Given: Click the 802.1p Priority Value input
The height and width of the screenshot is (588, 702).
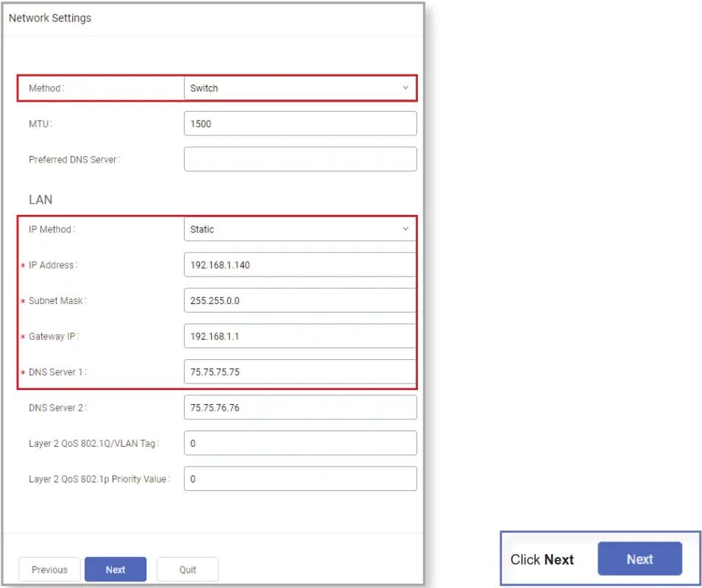Looking at the screenshot, I should 300,478.
